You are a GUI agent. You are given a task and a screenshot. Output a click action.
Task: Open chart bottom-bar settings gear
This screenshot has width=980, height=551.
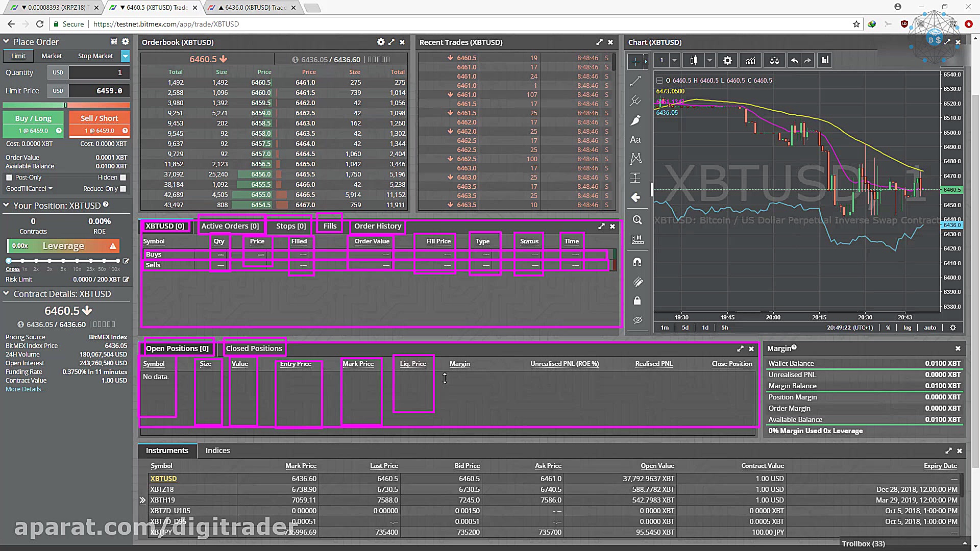pos(952,328)
